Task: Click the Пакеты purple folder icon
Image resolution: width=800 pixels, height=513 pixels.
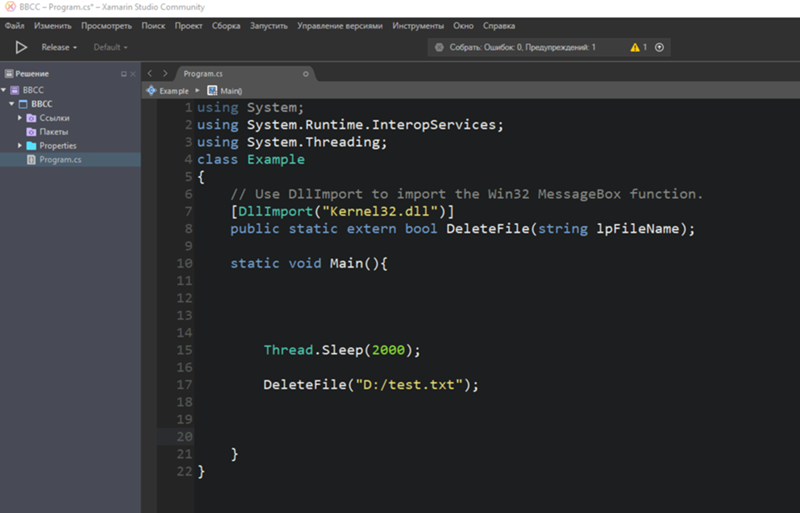Action: tap(31, 132)
